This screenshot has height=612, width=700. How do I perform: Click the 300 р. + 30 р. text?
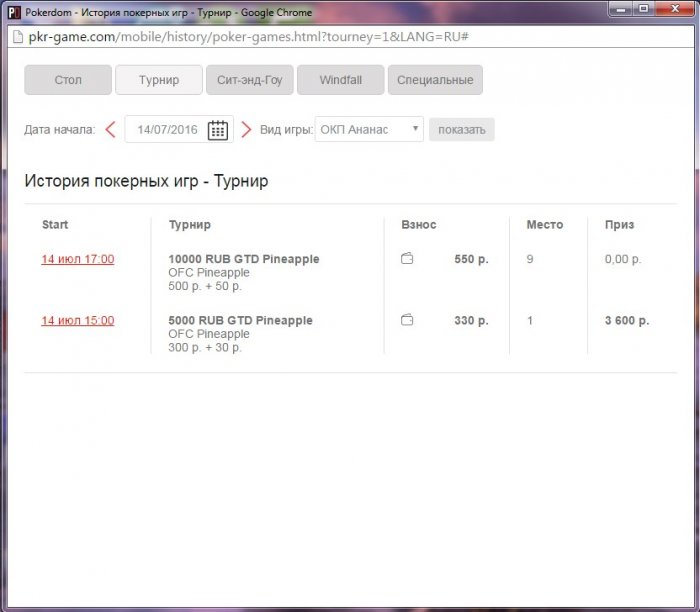pyautogui.click(x=205, y=348)
